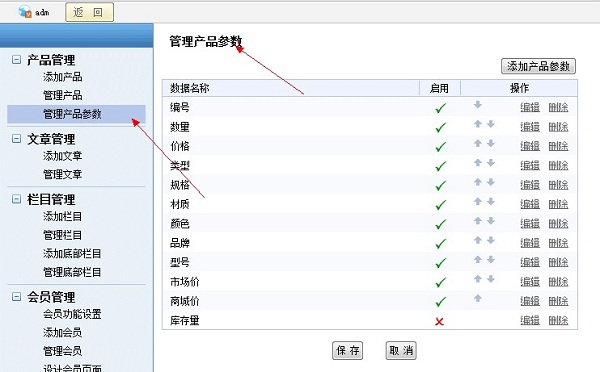
Task: Open 添加底部栏目 in the sidebar
Action: click(x=72, y=253)
